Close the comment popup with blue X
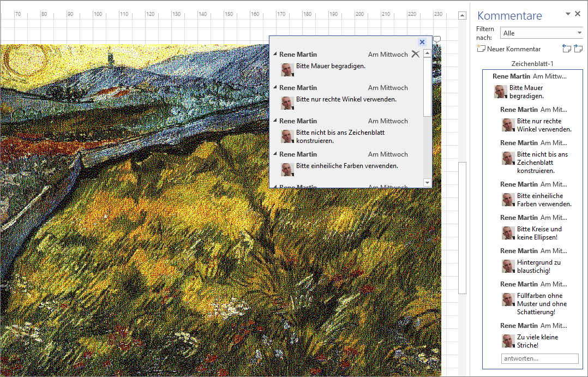Image resolution: width=588 pixels, height=377 pixels. click(422, 42)
